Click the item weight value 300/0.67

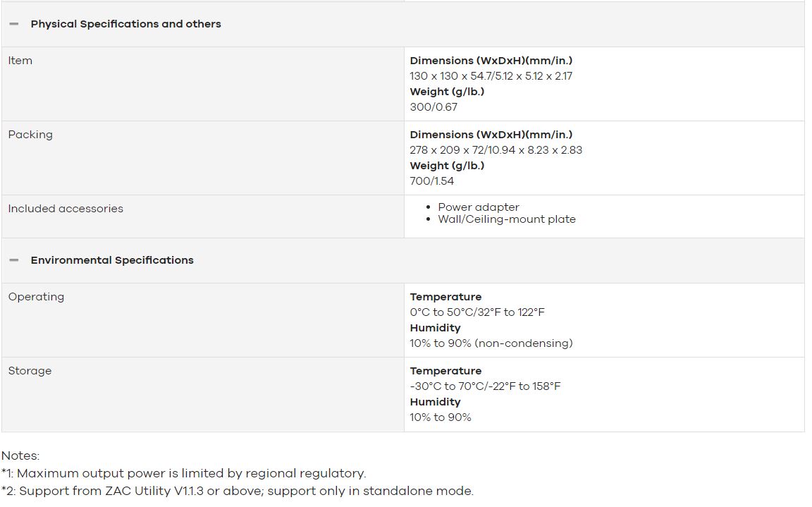click(433, 107)
